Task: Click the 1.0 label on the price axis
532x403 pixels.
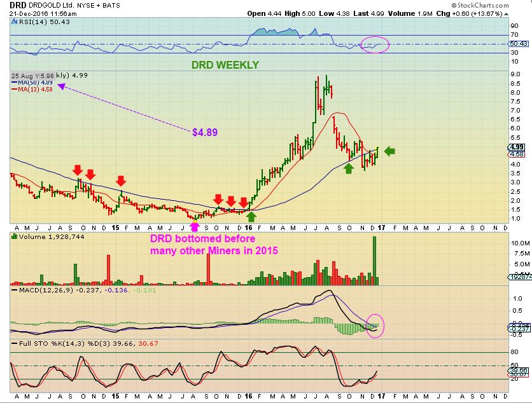Action: tap(515, 218)
